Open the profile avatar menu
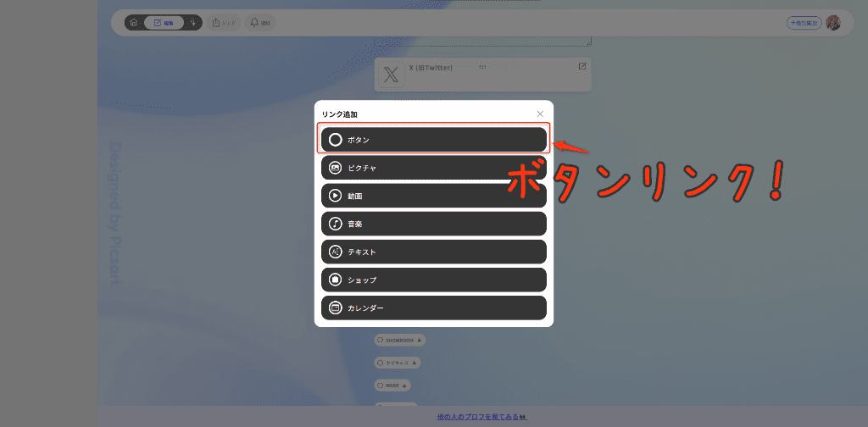The image size is (868, 427). coord(832,23)
